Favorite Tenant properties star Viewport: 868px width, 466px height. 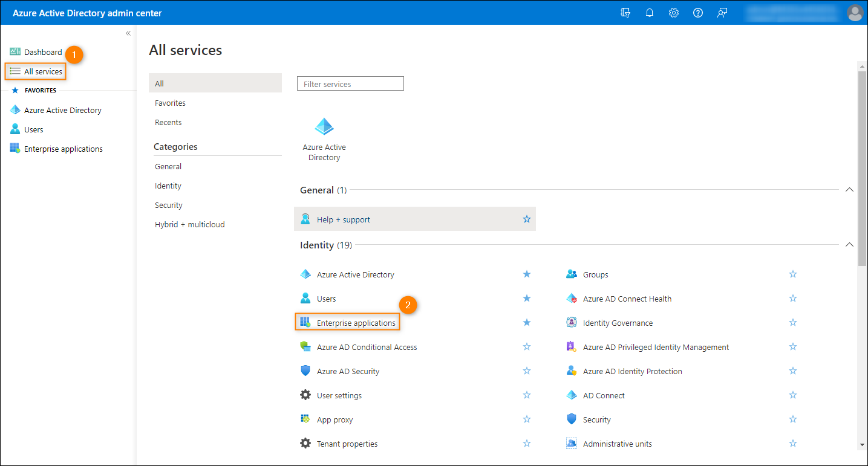(527, 444)
